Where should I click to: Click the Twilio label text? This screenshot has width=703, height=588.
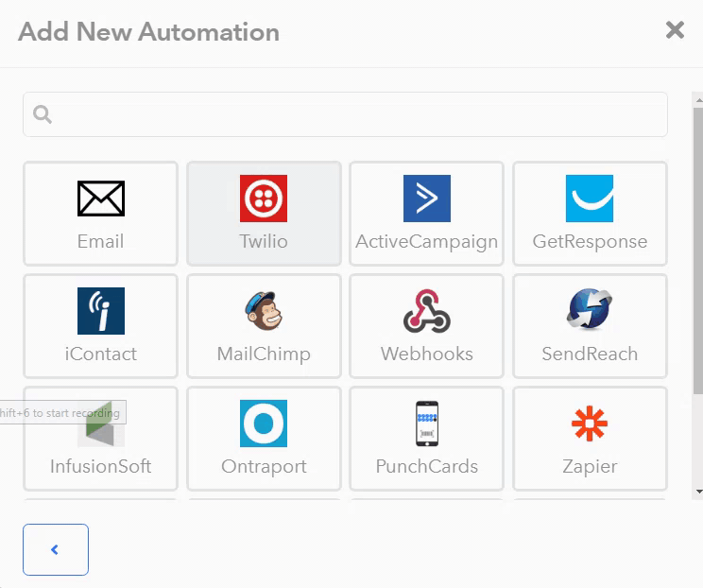[x=264, y=241]
